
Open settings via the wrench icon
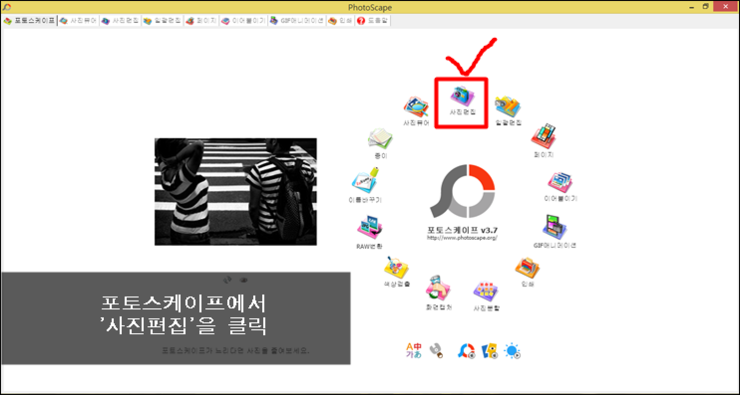[x=437, y=351]
